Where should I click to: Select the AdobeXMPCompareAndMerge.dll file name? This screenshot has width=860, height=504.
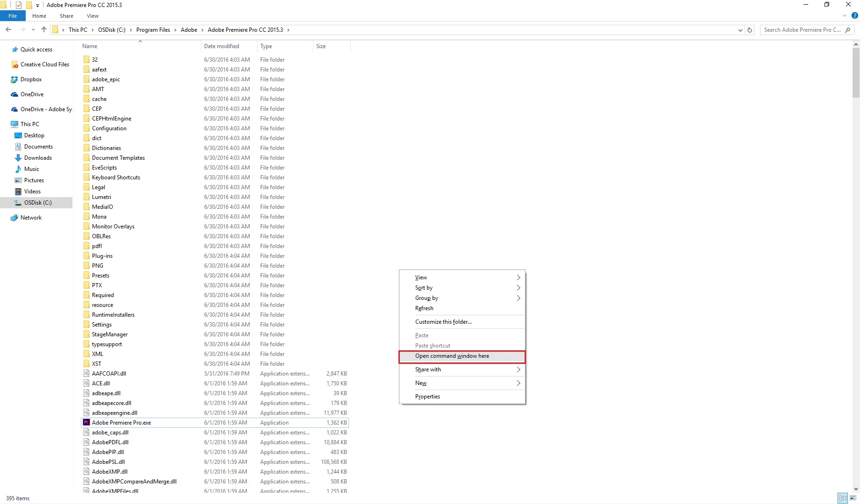tap(134, 482)
